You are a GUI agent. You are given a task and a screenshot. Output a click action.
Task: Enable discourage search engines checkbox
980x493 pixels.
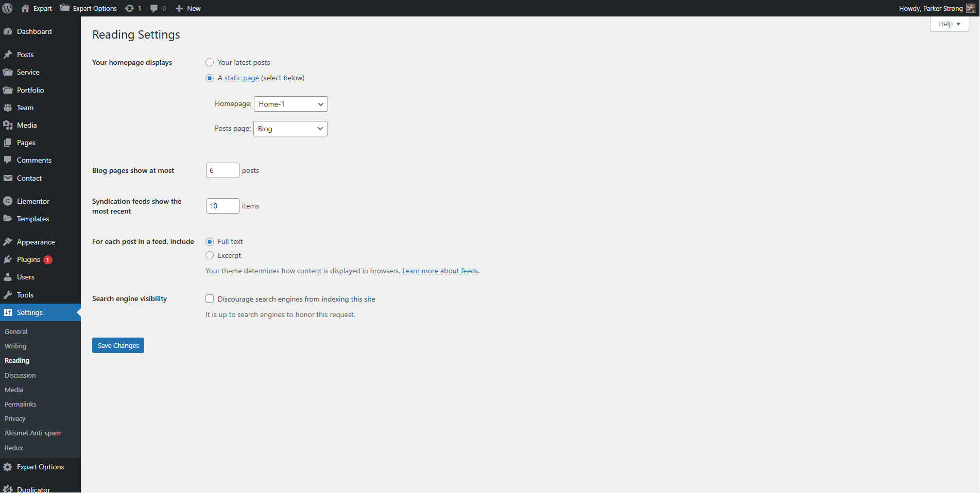(210, 299)
